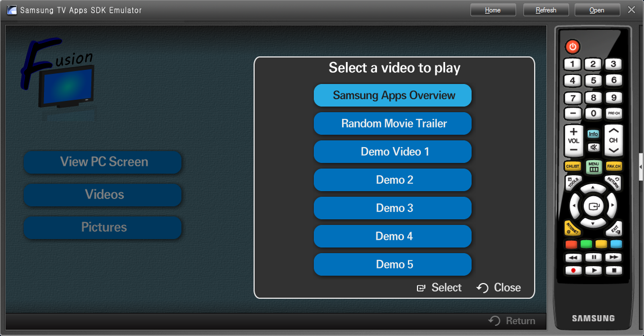
Task: Click the center Enter key on d-pad
Action: 593,206
